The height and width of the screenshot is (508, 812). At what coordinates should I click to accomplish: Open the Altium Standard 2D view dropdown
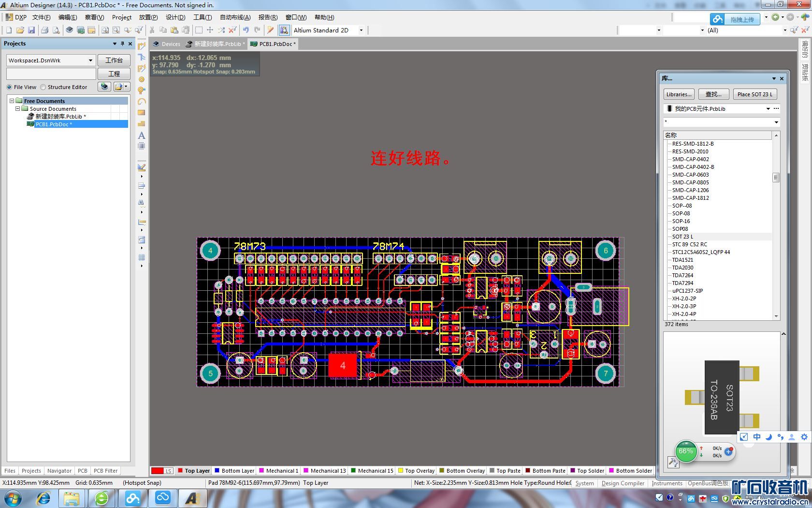[x=361, y=30]
